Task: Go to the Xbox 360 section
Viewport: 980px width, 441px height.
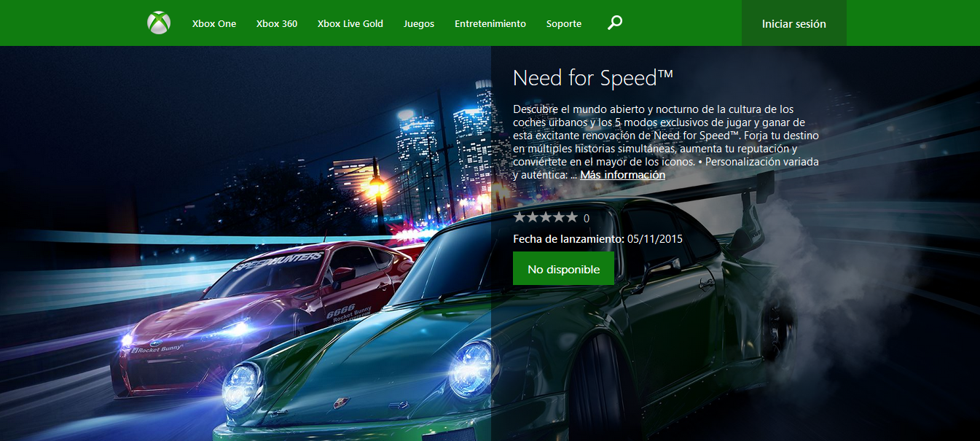Action: coord(277,24)
